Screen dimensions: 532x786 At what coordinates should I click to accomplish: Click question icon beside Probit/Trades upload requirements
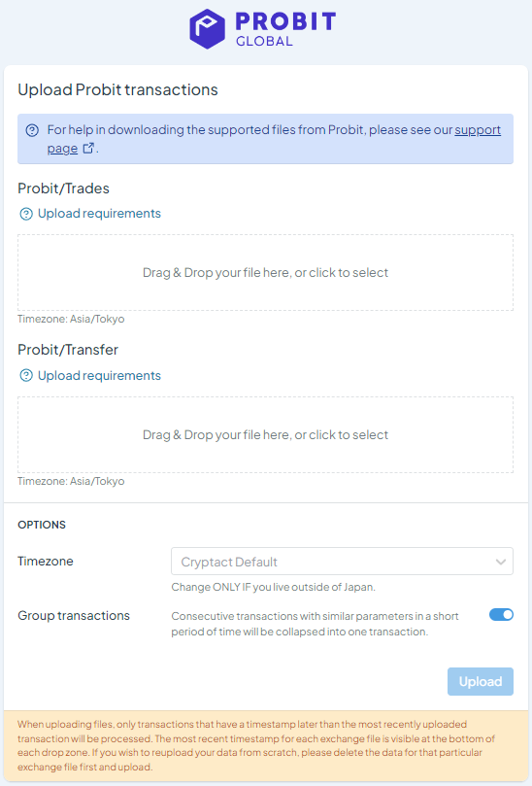(x=26, y=214)
